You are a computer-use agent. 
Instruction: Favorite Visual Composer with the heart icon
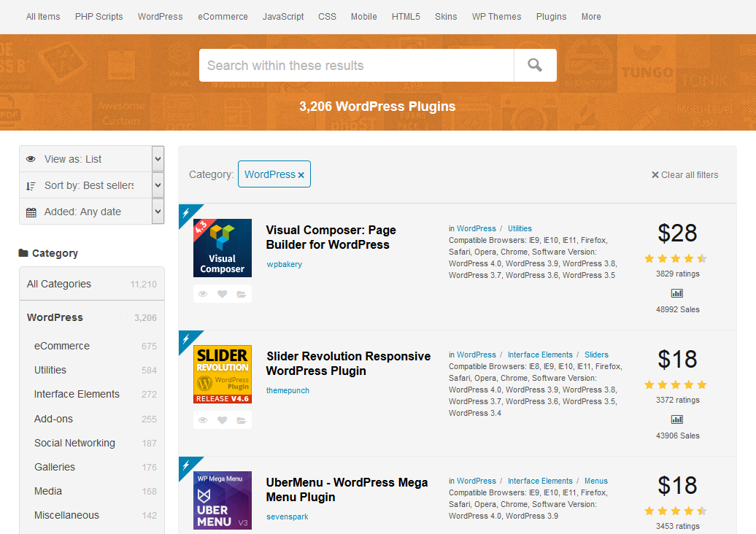point(223,294)
